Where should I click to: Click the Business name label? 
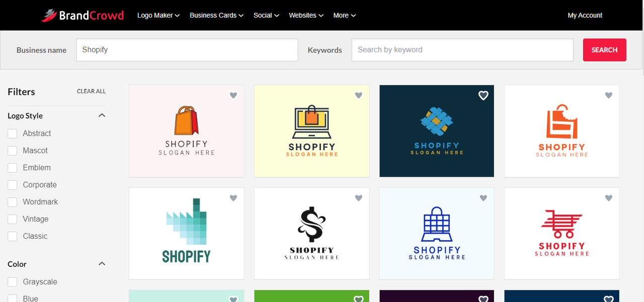click(x=41, y=50)
